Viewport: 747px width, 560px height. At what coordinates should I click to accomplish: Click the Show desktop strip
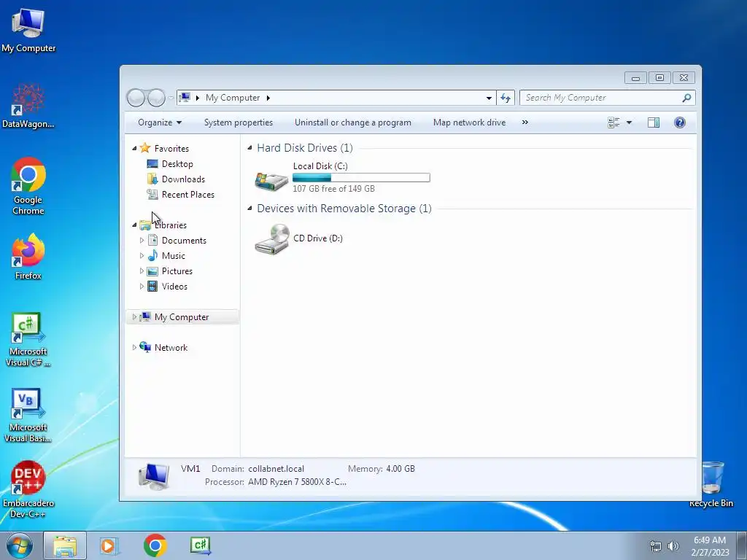(x=742, y=546)
